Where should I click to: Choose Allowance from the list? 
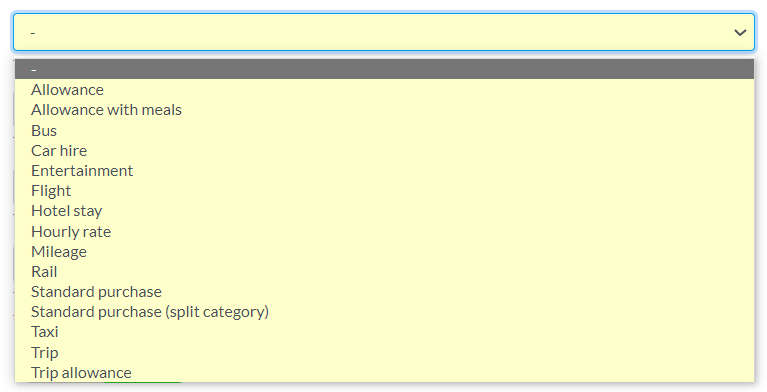(x=384, y=90)
